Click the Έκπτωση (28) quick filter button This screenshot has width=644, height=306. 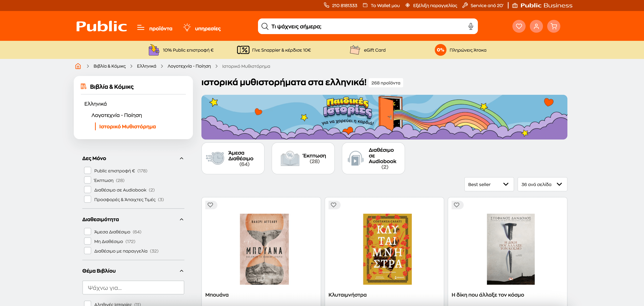point(303,158)
